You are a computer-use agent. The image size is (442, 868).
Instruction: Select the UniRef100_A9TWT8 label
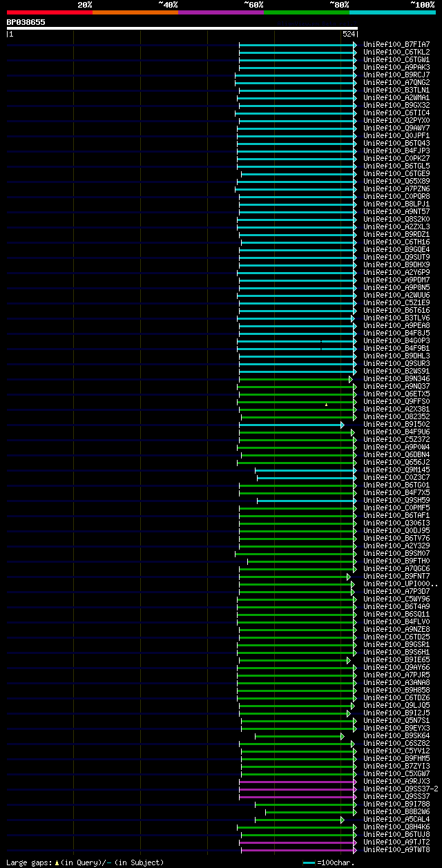coord(396,849)
